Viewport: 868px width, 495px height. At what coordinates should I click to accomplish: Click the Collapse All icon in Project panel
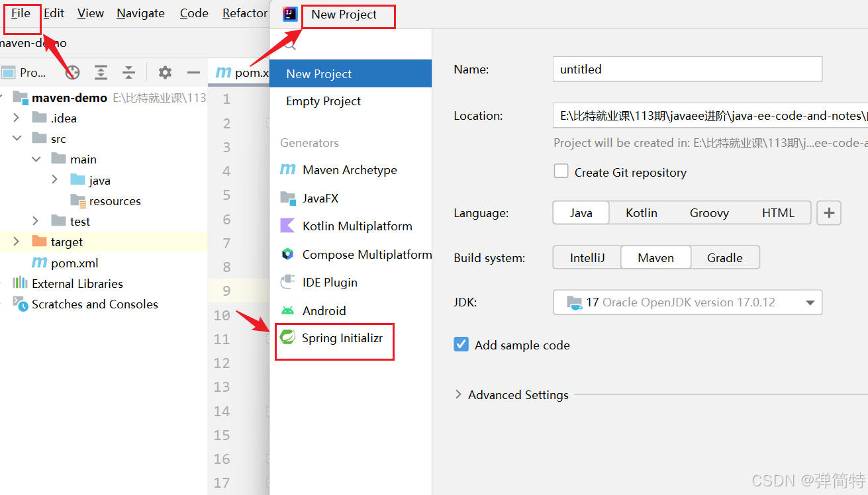(x=129, y=72)
